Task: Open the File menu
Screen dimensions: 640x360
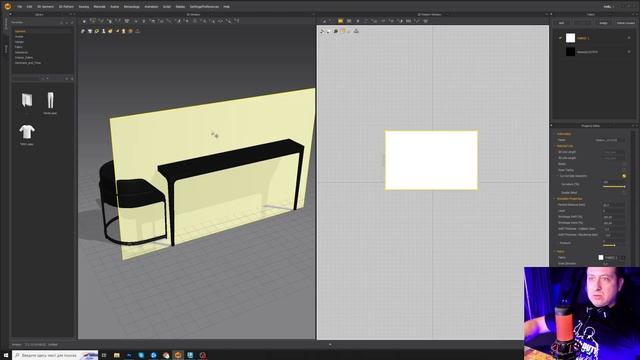Action: tap(19, 7)
